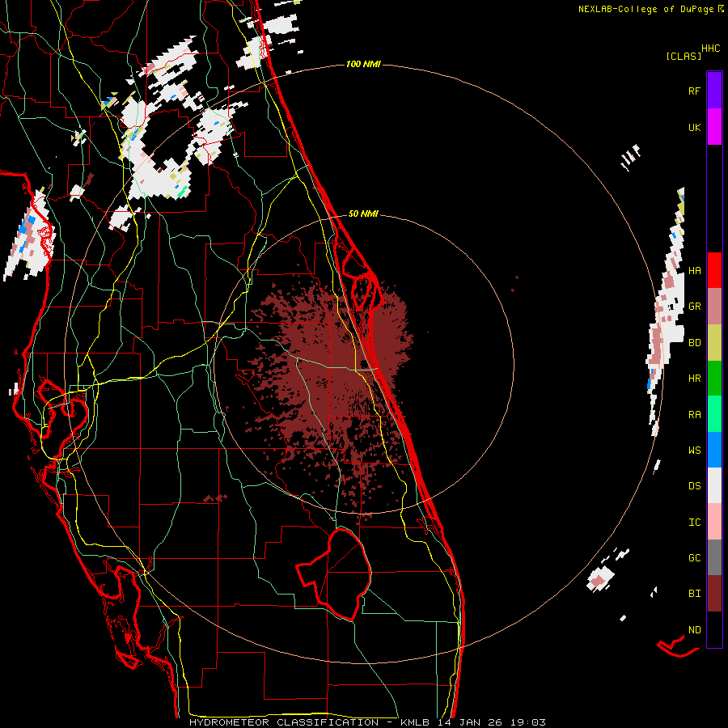Viewport: 728px width, 728px height.
Task: Click the [CLAS] legend header
Action: [684, 57]
